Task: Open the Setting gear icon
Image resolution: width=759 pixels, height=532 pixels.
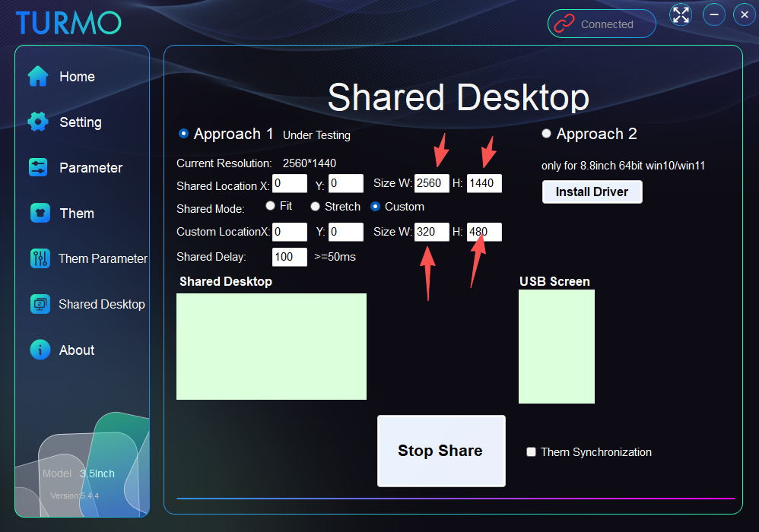Action: click(38, 122)
